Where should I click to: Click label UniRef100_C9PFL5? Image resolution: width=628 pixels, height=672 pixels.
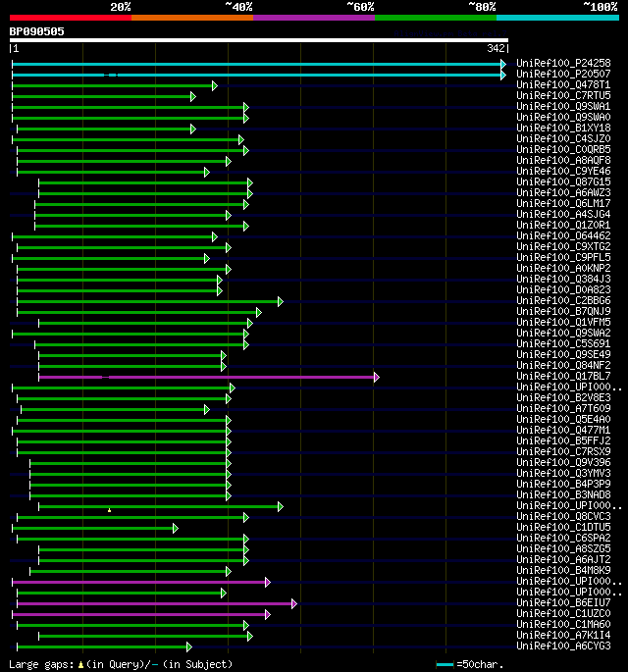pos(563,257)
